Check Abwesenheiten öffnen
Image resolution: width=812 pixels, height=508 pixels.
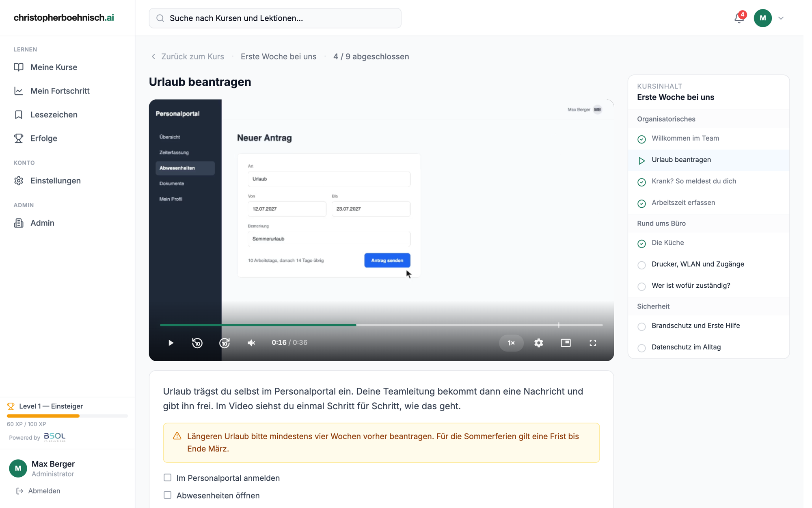tap(167, 495)
